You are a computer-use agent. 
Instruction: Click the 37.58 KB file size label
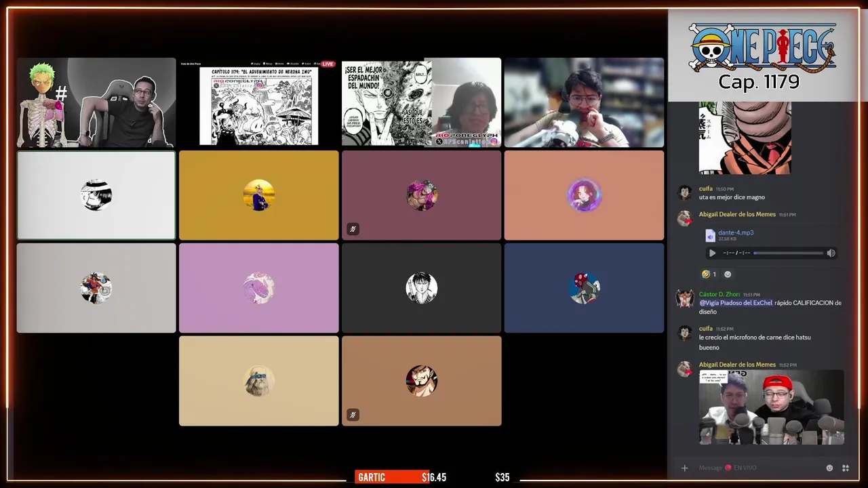click(726, 239)
